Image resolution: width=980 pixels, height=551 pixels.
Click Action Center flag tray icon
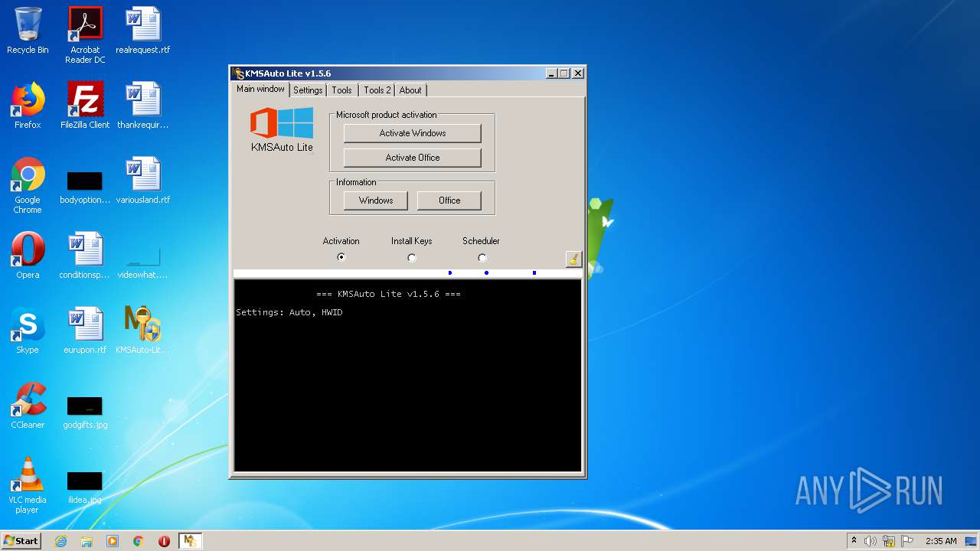point(907,541)
